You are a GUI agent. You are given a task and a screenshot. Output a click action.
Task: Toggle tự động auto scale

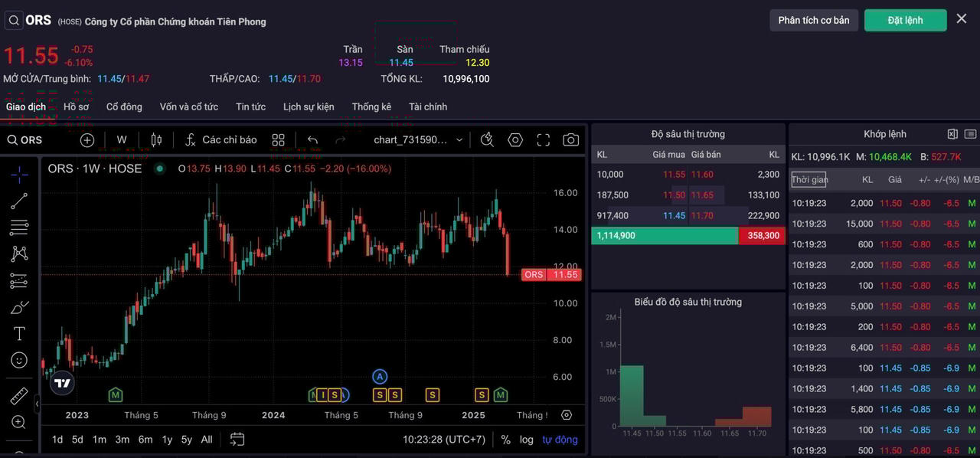tap(560, 440)
